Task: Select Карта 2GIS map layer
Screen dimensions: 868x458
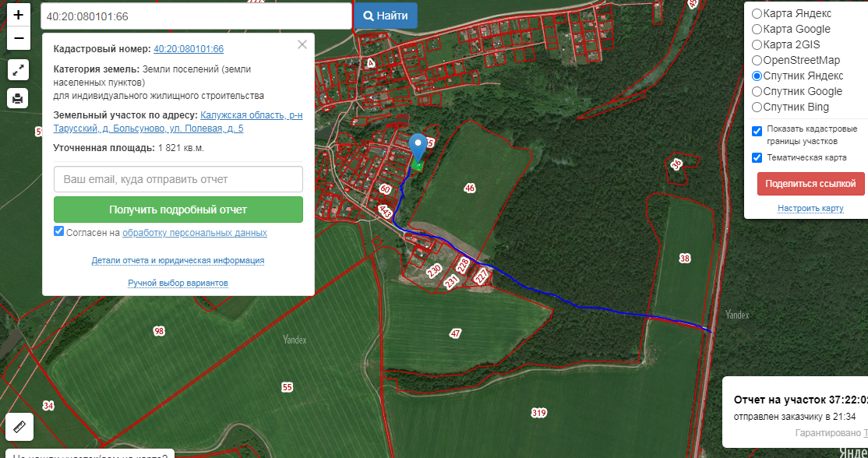Action: tap(757, 44)
